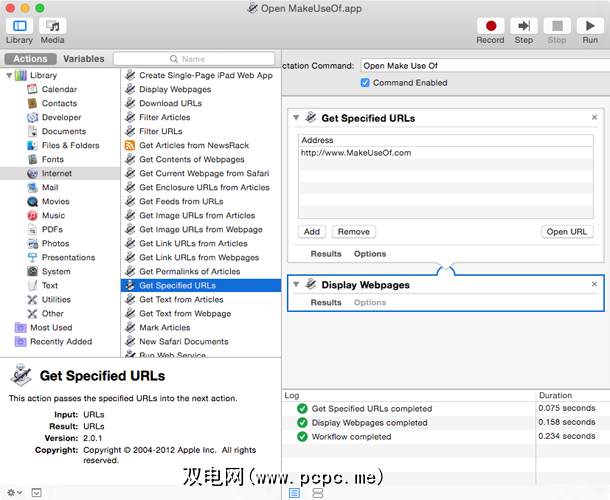Select the Photos category icon
The image size is (610, 500).
[32, 244]
